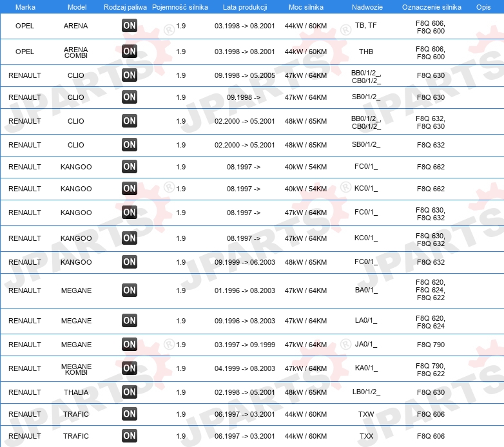The height and width of the screenshot is (447, 504).
Task: Click the Moc silnika column header
Action: pos(306,7)
